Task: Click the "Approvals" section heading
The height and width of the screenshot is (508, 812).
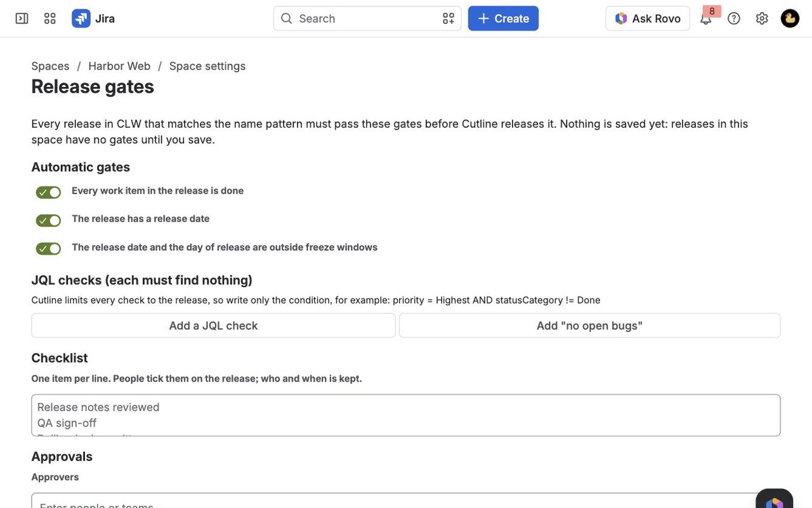Action: [x=62, y=457]
